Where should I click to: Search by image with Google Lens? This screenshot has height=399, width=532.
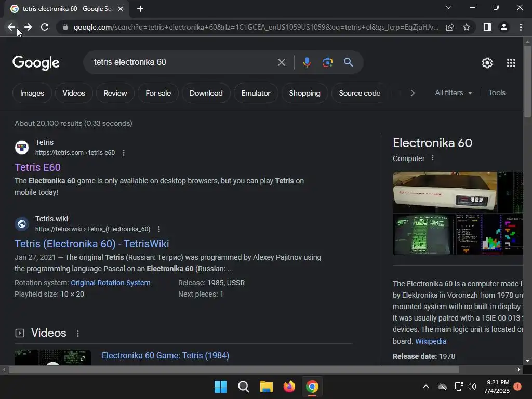[x=327, y=62]
